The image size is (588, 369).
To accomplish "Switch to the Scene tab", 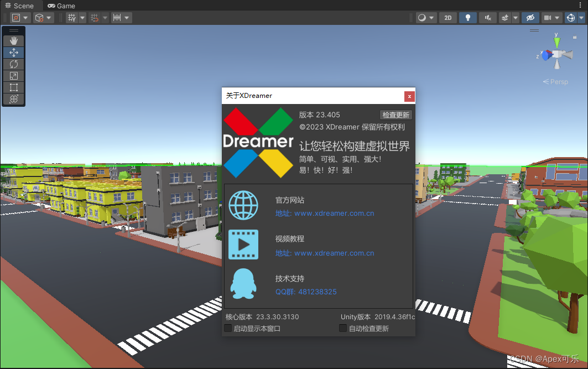I will [x=19, y=6].
